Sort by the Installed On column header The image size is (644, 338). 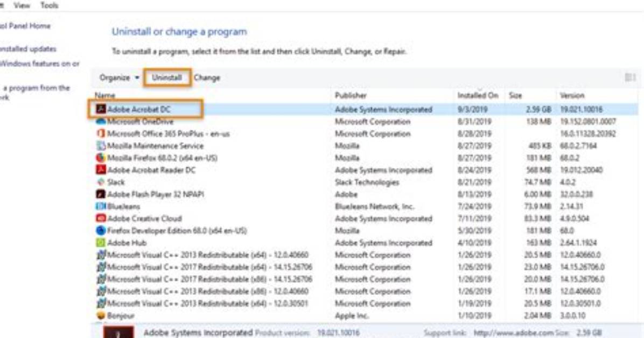(478, 95)
